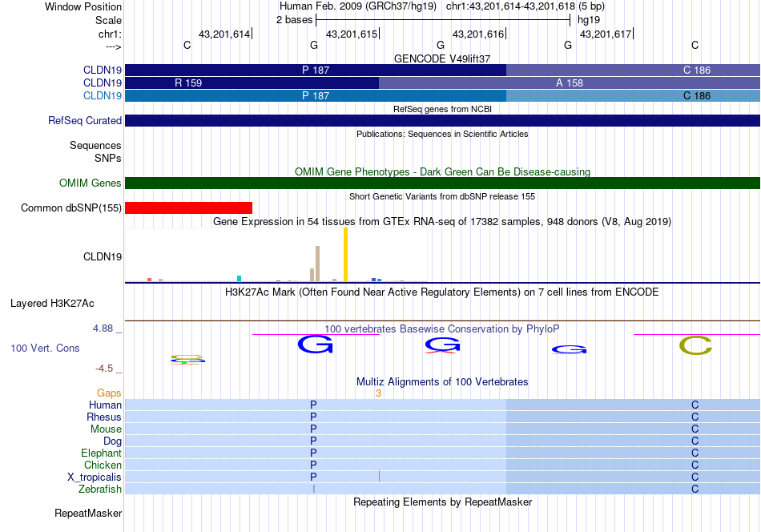Open the RepeatMasker track label
Image resolution: width=761 pixels, height=532 pixels.
(x=88, y=513)
